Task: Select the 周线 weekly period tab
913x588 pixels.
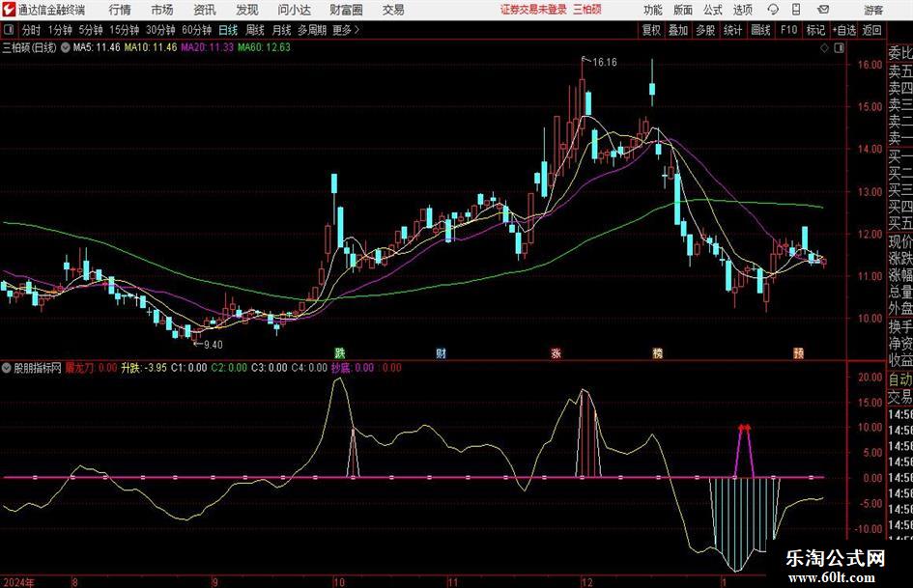Action: 255,30
